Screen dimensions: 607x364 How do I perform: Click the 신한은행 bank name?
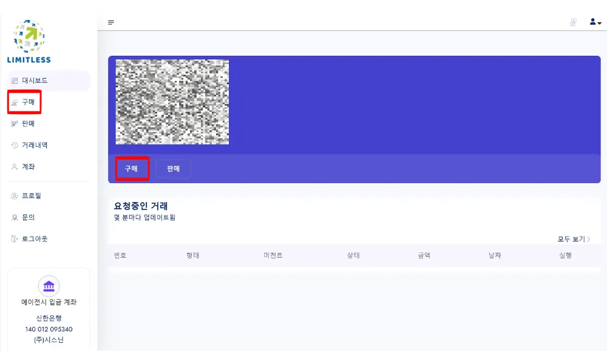[x=49, y=318]
